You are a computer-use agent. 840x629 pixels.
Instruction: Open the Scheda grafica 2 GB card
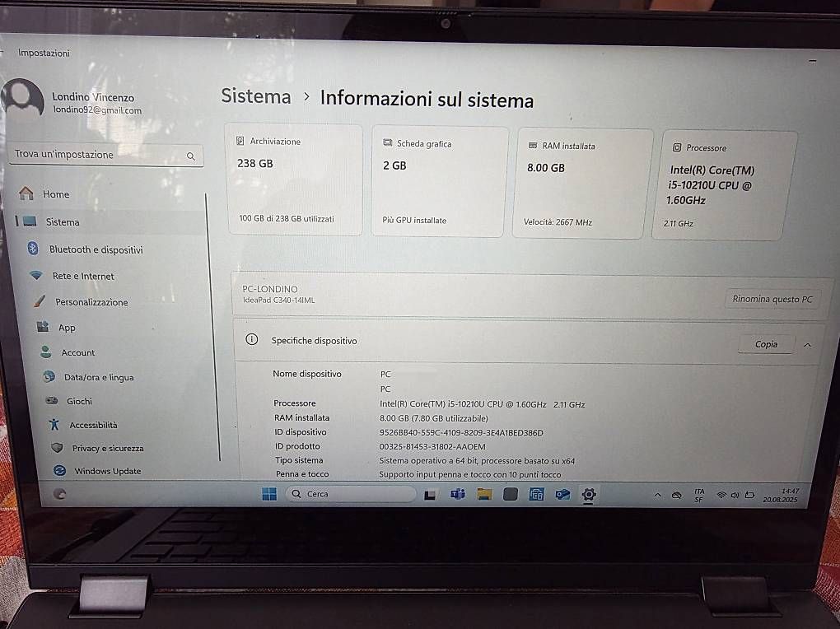pyautogui.click(x=440, y=181)
